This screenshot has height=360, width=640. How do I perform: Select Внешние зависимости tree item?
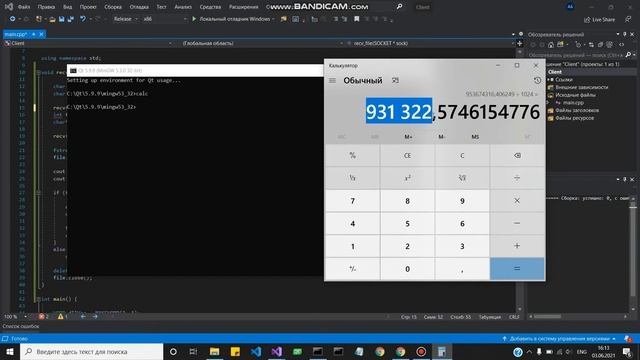pyautogui.click(x=581, y=87)
